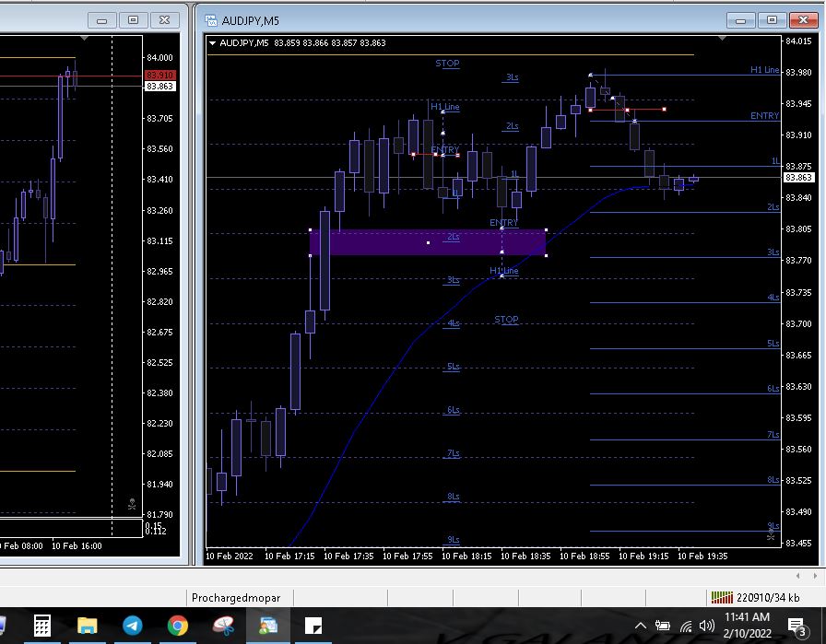
Task: Click the 83.863 current price tag on AUDJPY,M5
Action: 798,178
